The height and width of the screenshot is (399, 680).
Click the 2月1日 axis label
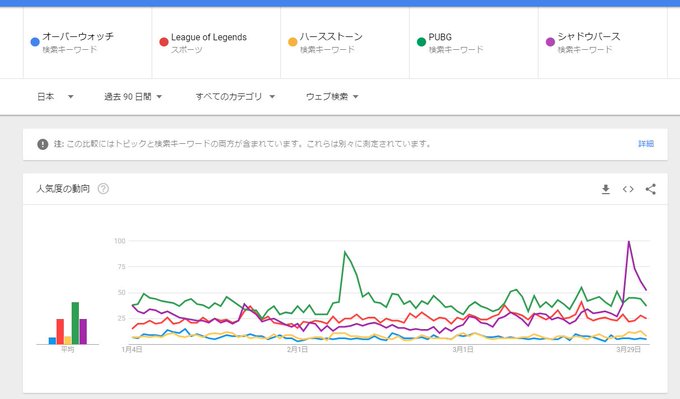pyautogui.click(x=298, y=349)
